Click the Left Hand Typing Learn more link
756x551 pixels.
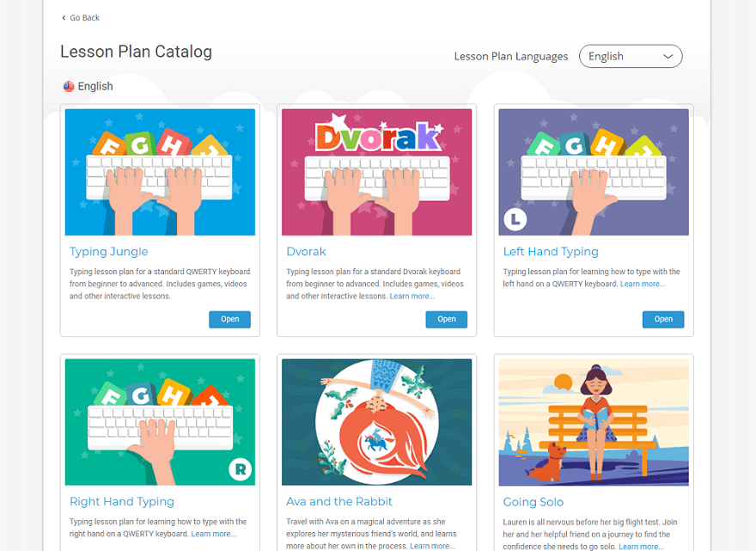tap(643, 285)
